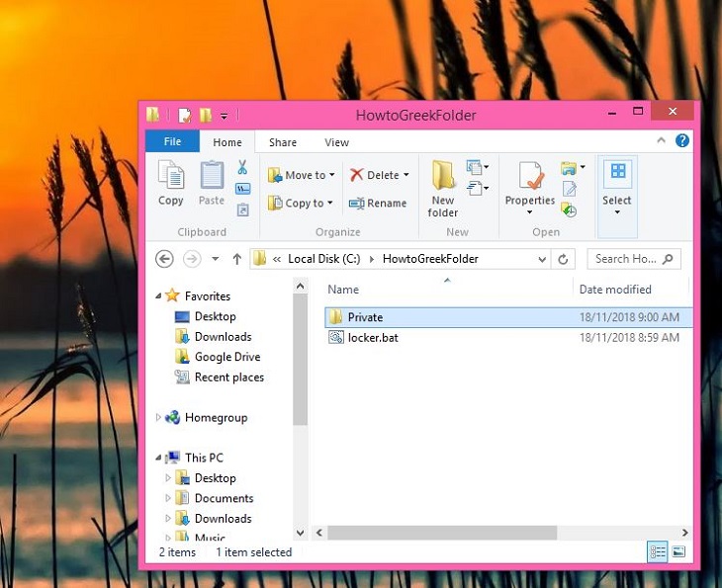
Task: Click the Cut scissors icon
Action: (242, 167)
